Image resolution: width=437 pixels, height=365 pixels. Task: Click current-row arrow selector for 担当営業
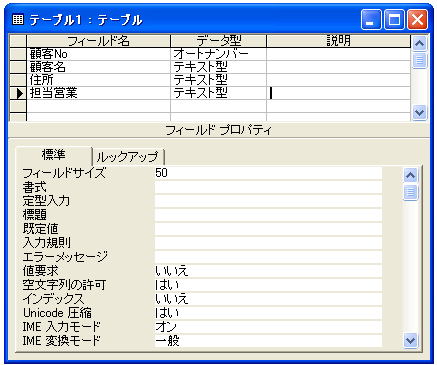(18, 93)
